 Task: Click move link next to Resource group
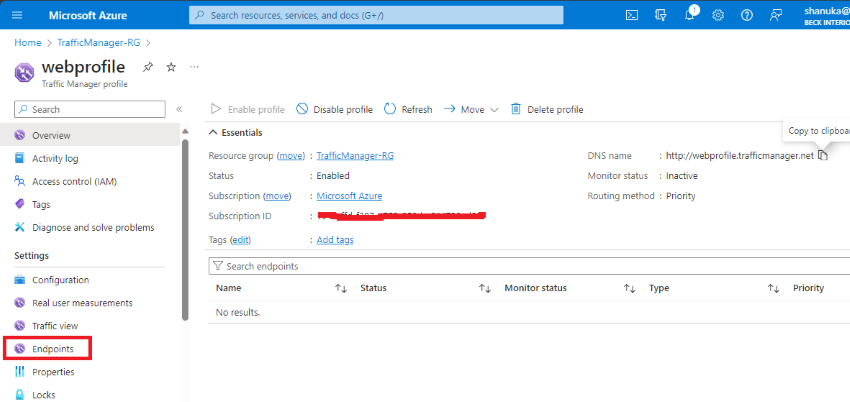pos(292,155)
